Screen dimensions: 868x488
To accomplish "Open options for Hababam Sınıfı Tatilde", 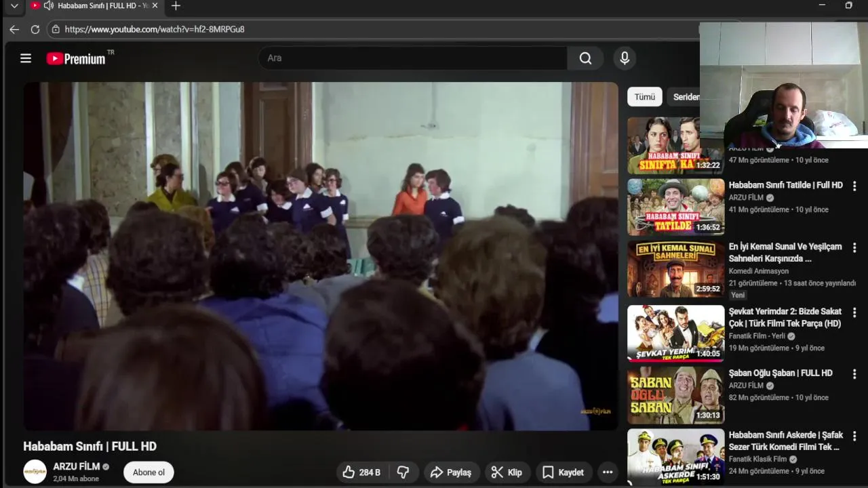I will (x=854, y=186).
